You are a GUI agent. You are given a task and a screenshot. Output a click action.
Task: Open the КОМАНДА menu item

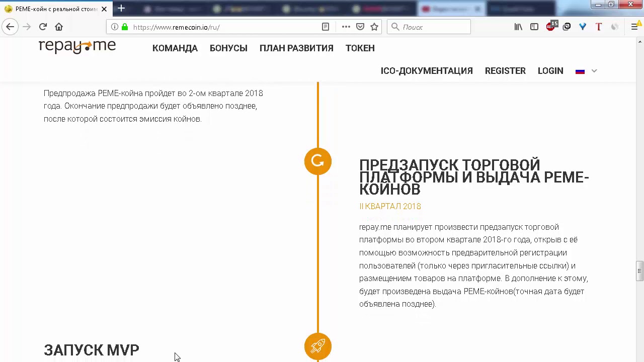point(175,48)
